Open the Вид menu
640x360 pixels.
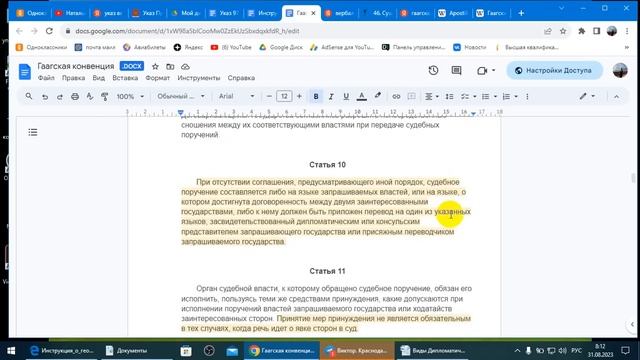(98, 78)
